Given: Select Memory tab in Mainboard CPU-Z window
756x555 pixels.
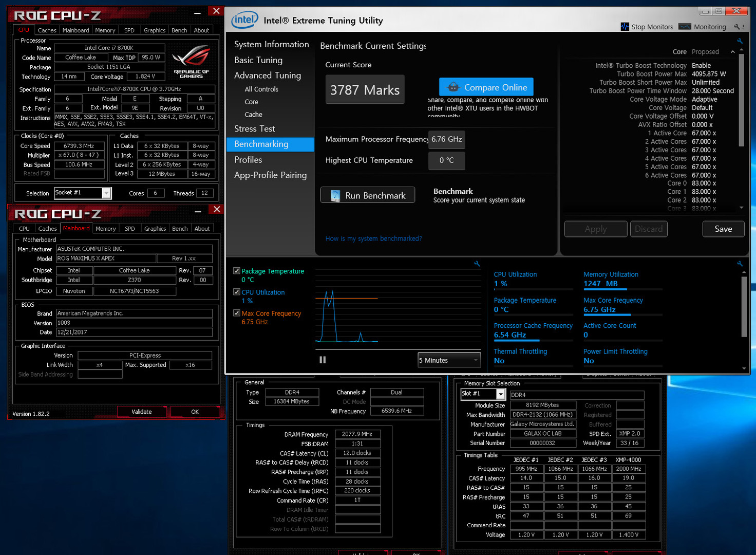Looking at the screenshot, I should [106, 229].
